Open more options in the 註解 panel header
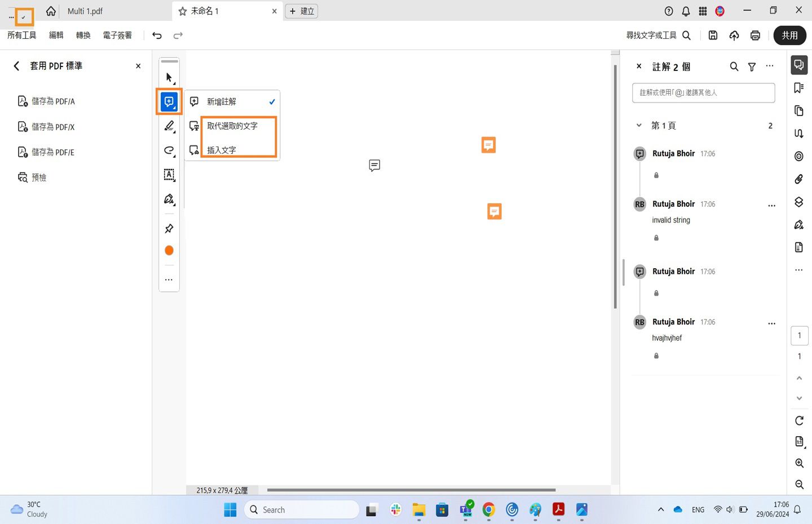The image size is (812, 524). click(x=770, y=66)
